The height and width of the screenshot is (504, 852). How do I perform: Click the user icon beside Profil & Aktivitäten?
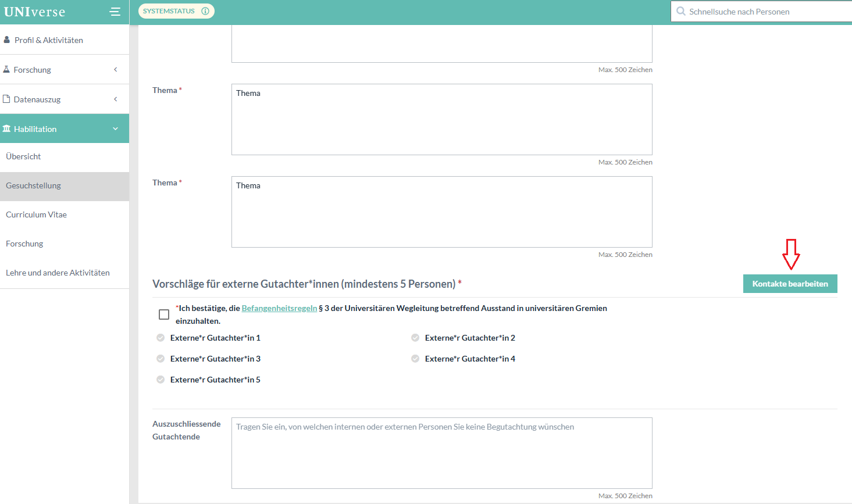[x=7, y=40]
